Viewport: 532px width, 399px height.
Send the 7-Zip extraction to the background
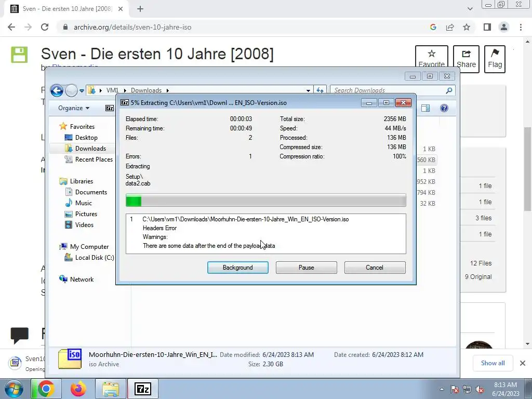pos(237,268)
